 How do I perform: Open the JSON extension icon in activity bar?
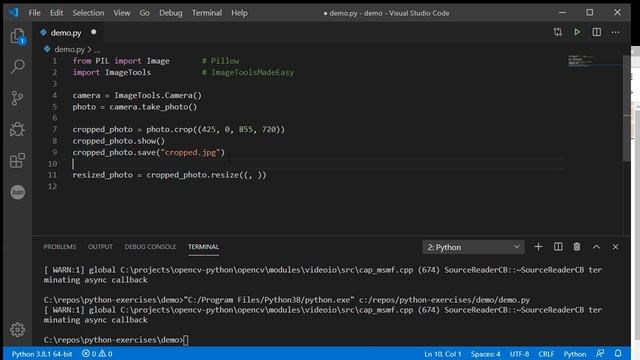(x=18, y=192)
